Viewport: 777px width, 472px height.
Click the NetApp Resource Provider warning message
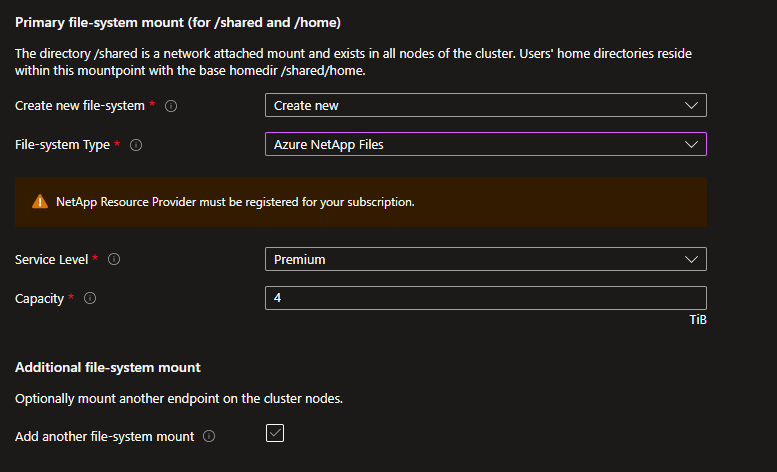(x=235, y=201)
